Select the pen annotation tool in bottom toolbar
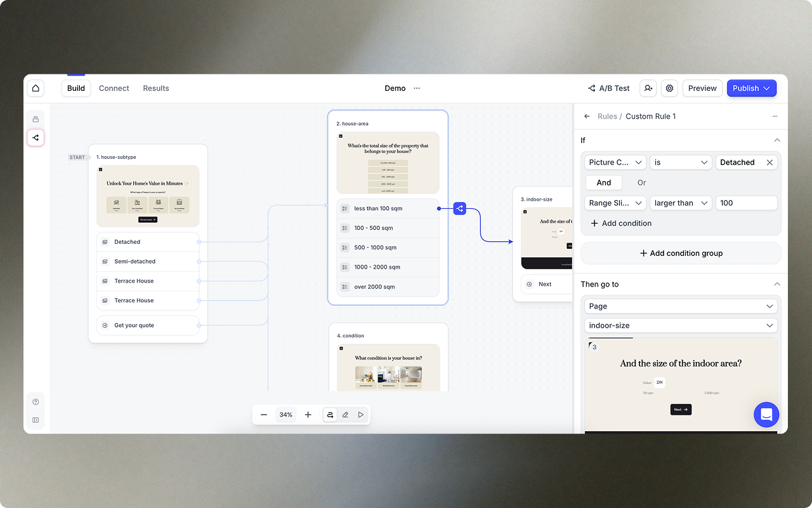The height and width of the screenshot is (508, 812). [345, 414]
